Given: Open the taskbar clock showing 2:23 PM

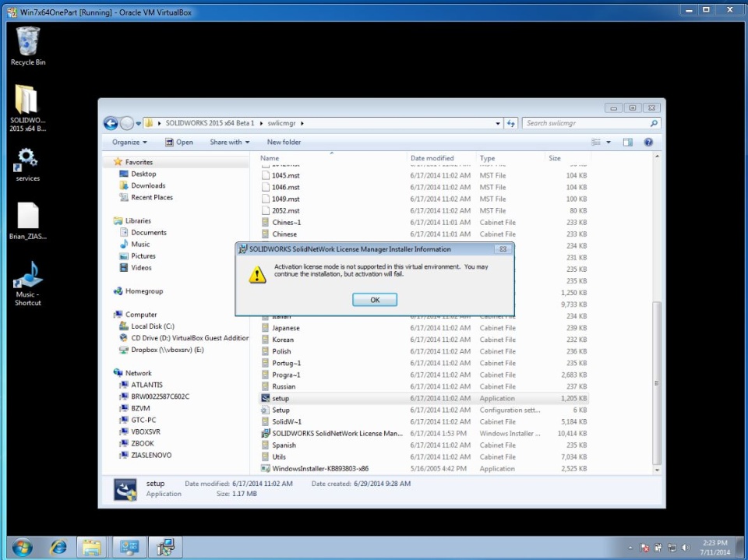Looking at the screenshot, I should coord(714,548).
